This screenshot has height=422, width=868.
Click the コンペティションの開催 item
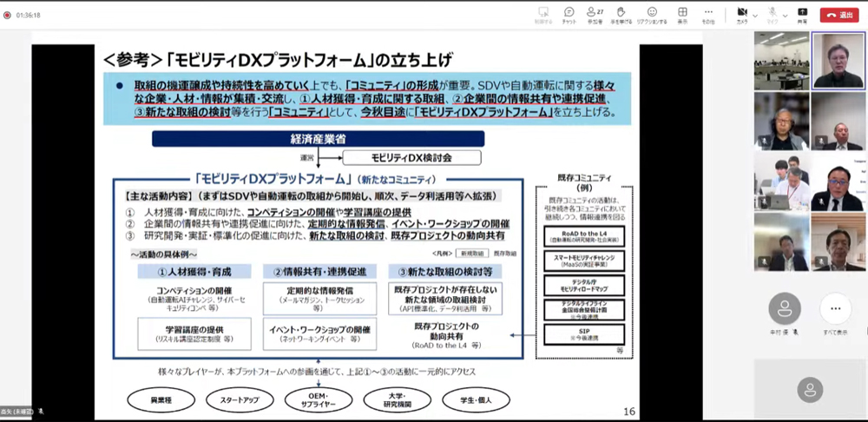click(x=194, y=299)
